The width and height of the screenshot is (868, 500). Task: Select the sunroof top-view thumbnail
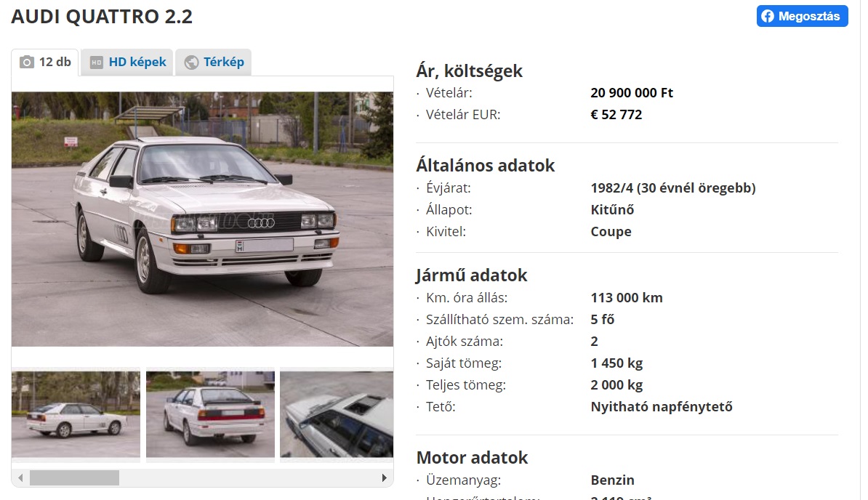[337, 414]
